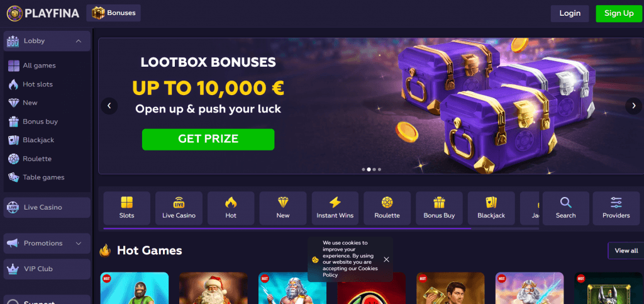Open the Providers filter tile
The width and height of the screenshot is (644, 304).
pos(616,208)
